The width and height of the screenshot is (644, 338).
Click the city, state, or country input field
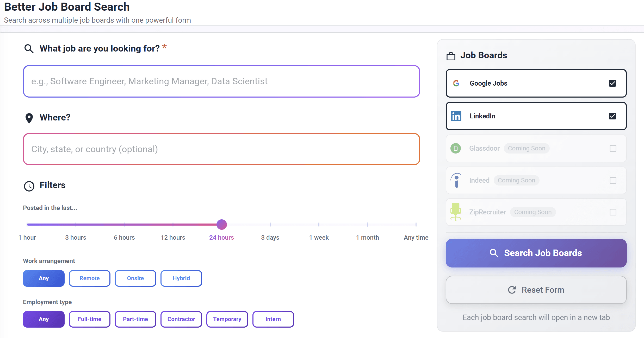click(221, 149)
